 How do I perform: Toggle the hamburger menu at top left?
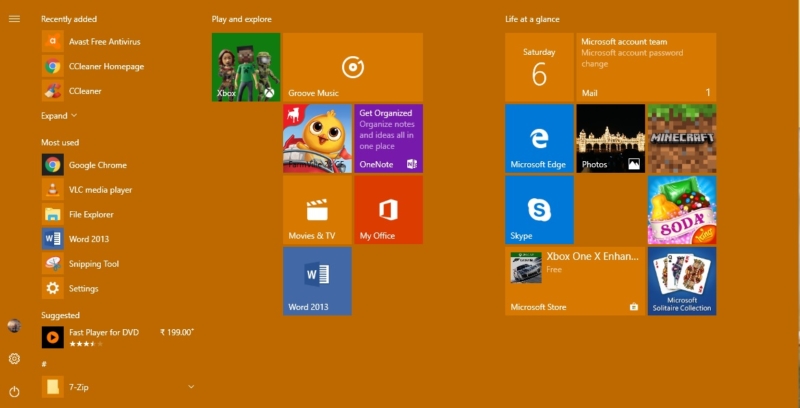point(14,19)
